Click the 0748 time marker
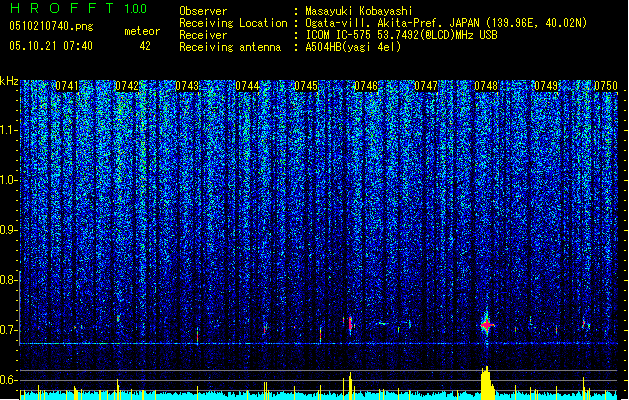629x400 pixels. 486,86
